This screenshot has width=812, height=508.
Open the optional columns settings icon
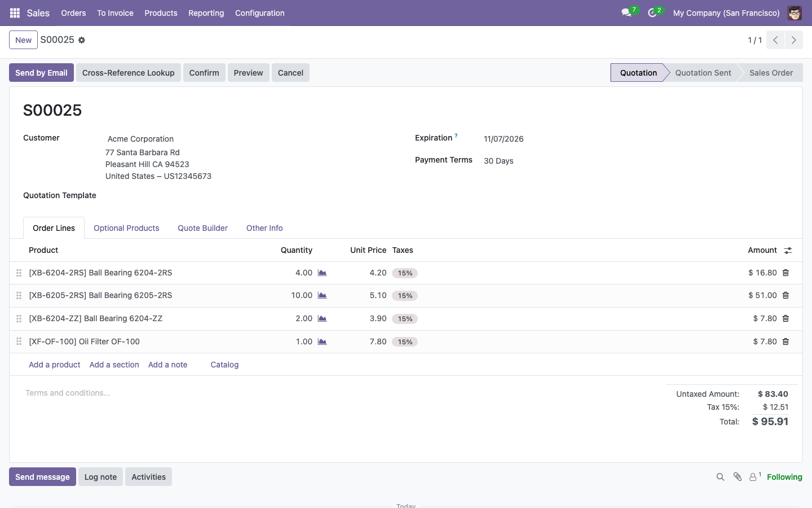(x=788, y=250)
